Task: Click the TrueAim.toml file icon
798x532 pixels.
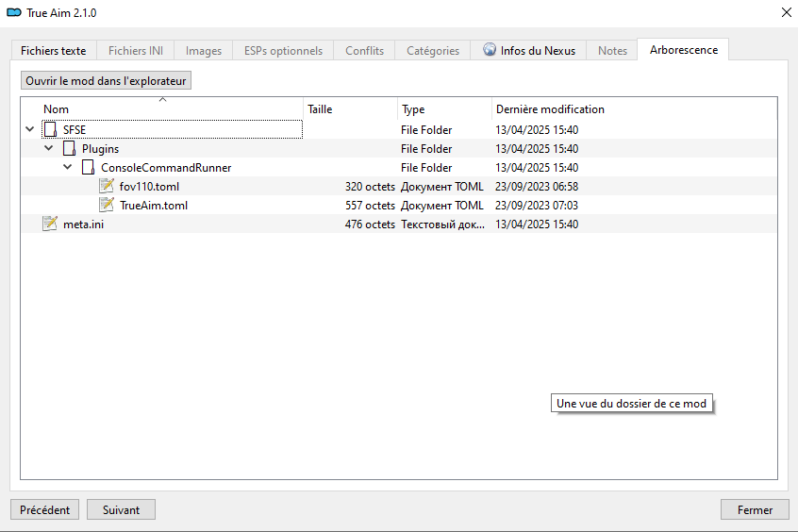Action: (x=107, y=205)
